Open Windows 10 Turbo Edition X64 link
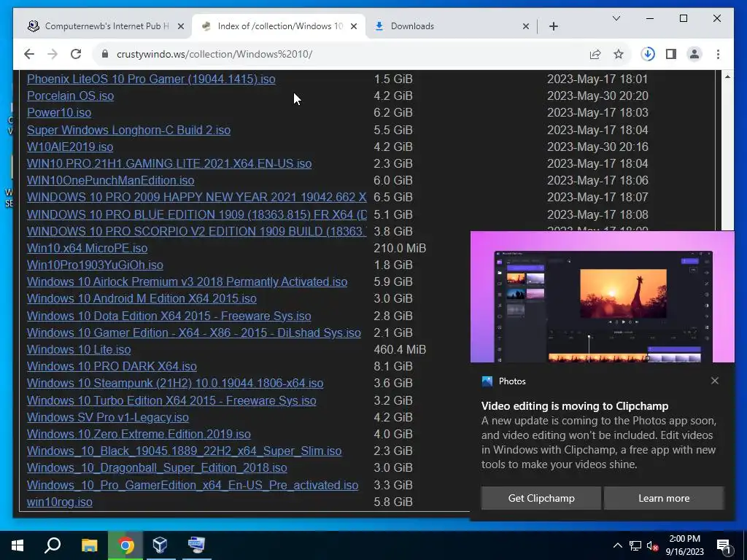The width and height of the screenshot is (747, 560). [x=171, y=400]
